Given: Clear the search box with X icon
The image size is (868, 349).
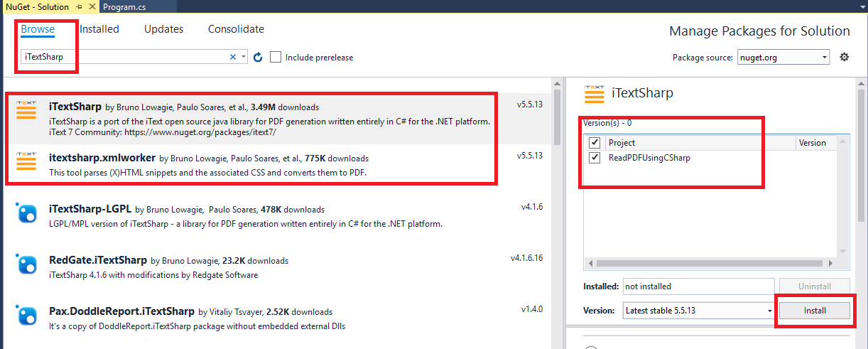Looking at the screenshot, I should point(232,57).
